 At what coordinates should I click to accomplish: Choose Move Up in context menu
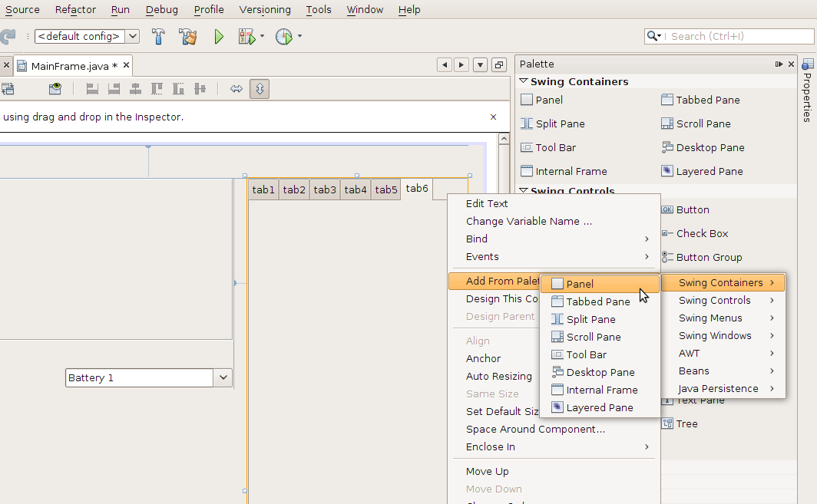(x=554, y=472)
